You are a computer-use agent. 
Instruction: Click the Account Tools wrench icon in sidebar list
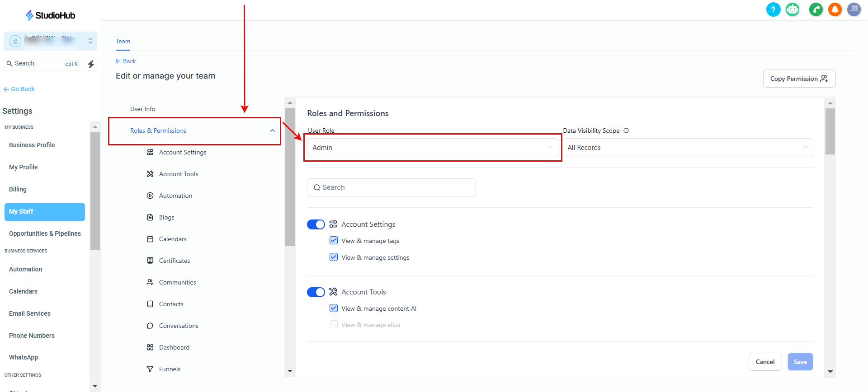(x=150, y=174)
